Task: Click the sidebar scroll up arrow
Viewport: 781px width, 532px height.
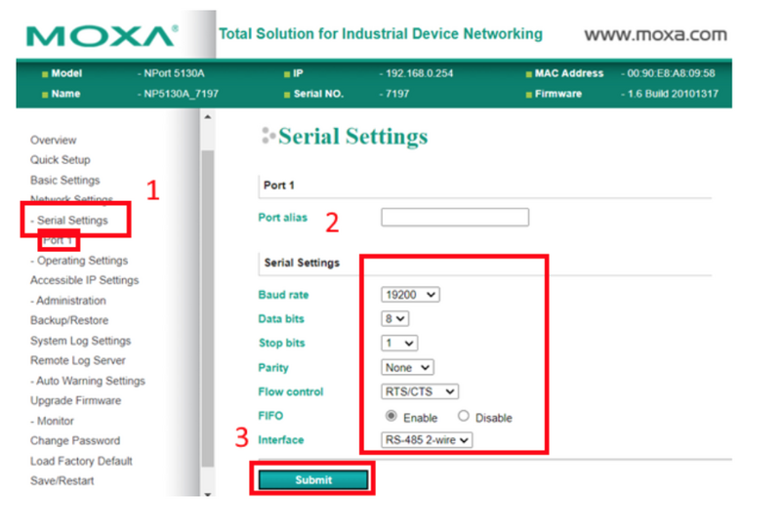Action: click(208, 116)
